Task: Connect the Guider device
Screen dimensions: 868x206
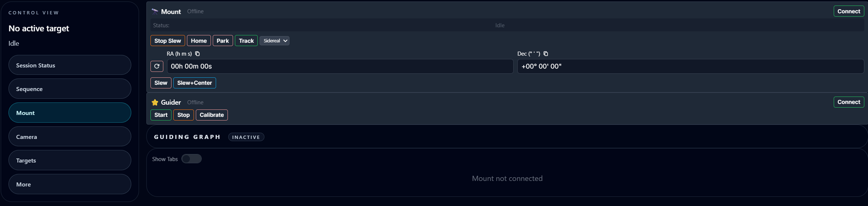Action: (848, 102)
